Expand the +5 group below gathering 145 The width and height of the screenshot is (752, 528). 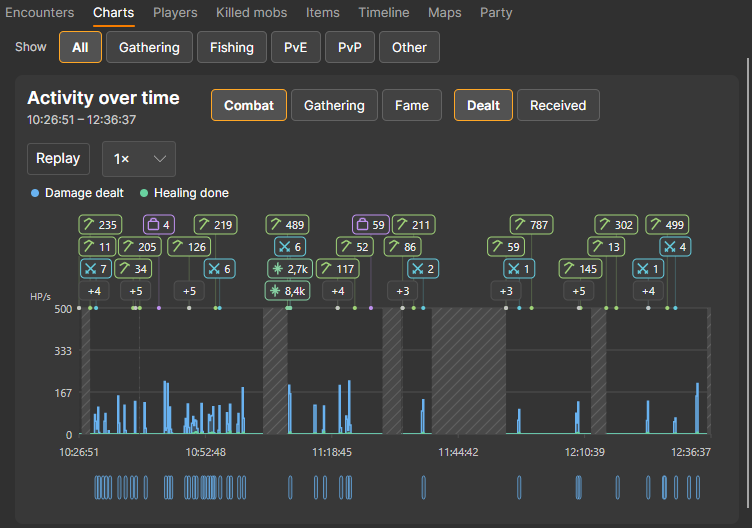tap(578, 291)
